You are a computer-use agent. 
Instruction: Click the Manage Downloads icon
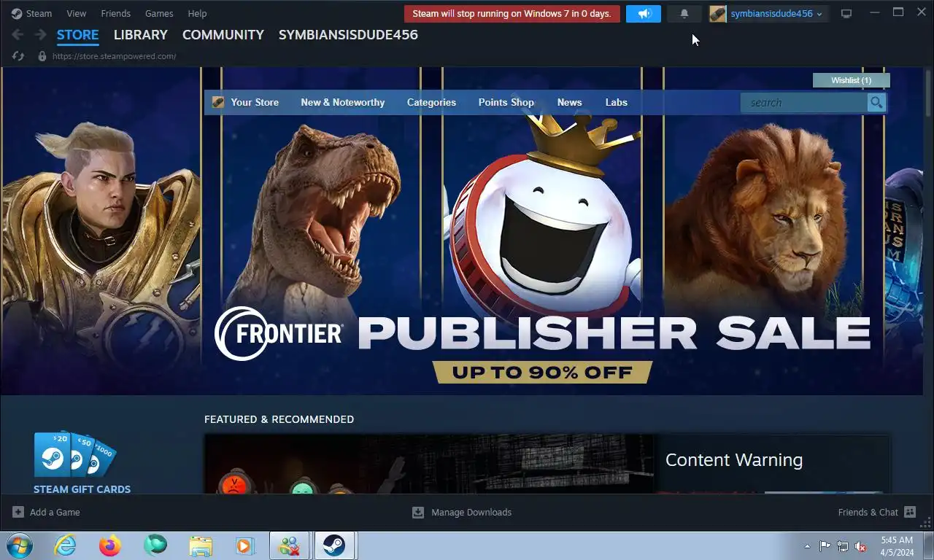click(418, 512)
